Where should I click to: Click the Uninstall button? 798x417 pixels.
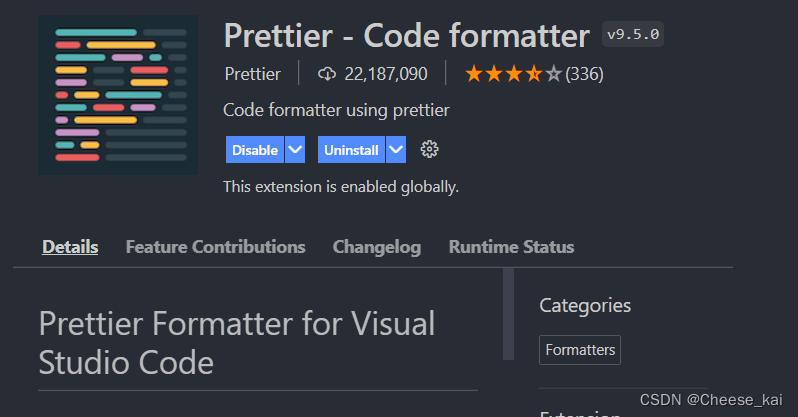[x=351, y=150]
